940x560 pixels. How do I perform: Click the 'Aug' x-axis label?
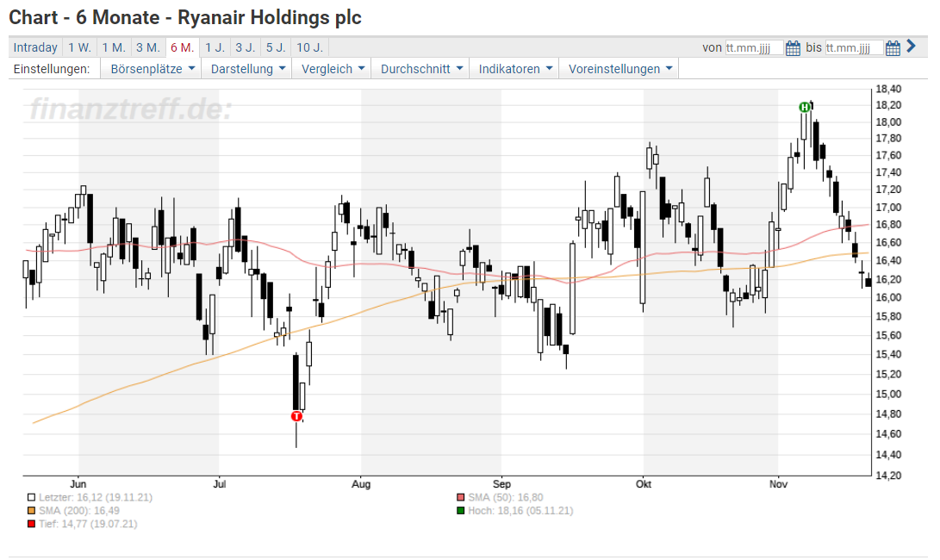(x=361, y=484)
